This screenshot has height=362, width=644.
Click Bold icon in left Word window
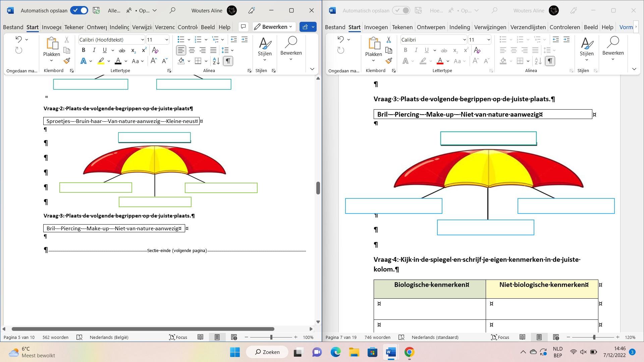84,50
